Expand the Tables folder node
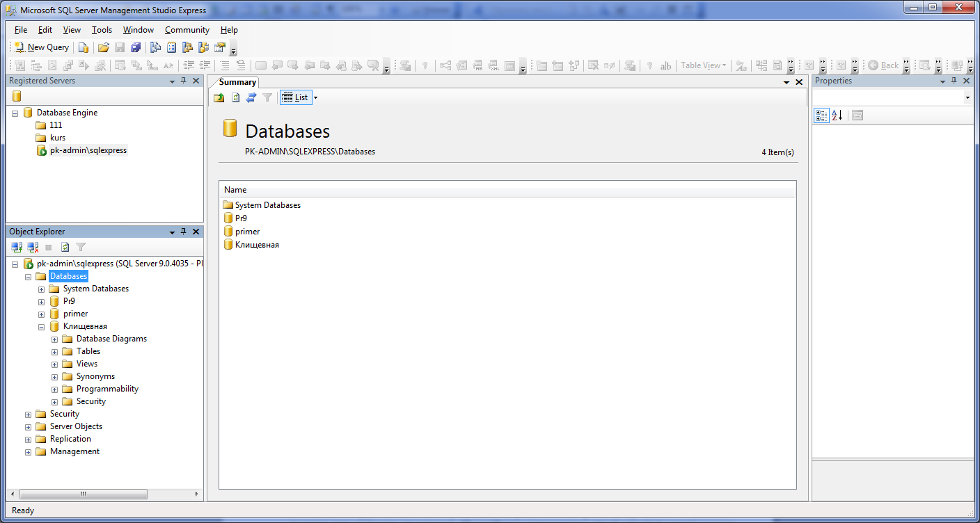980x523 pixels. (55, 352)
